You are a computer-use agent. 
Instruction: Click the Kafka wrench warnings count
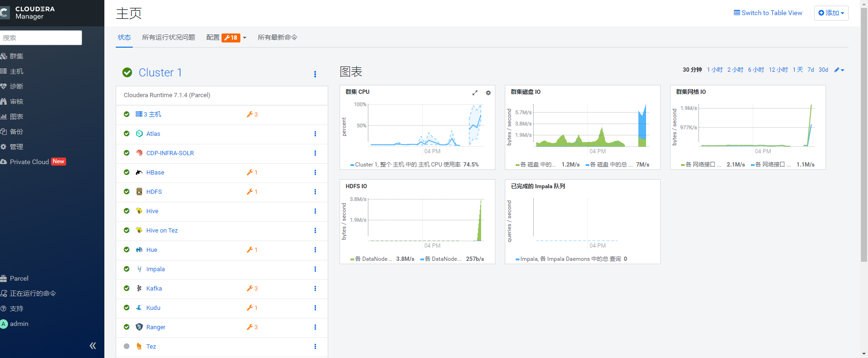point(252,288)
